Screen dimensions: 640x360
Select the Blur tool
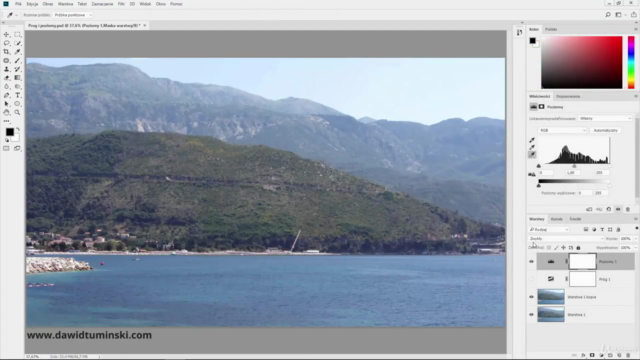pyautogui.click(x=7, y=87)
